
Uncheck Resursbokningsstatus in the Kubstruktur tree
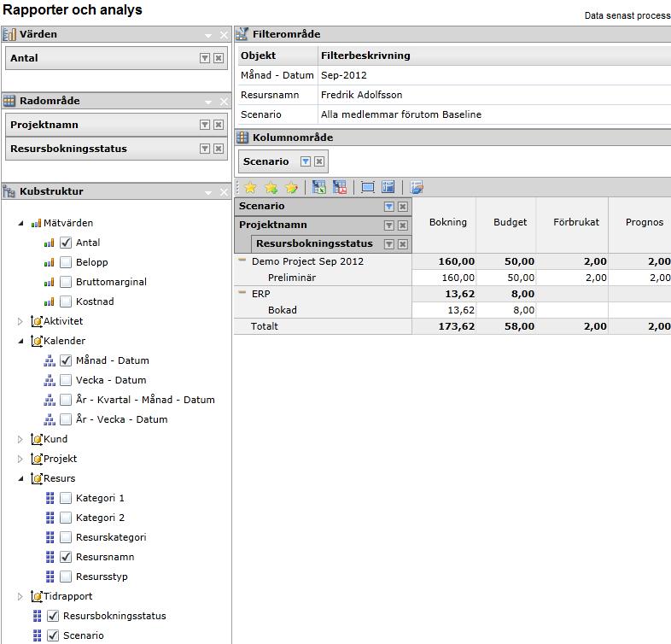[53, 616]
